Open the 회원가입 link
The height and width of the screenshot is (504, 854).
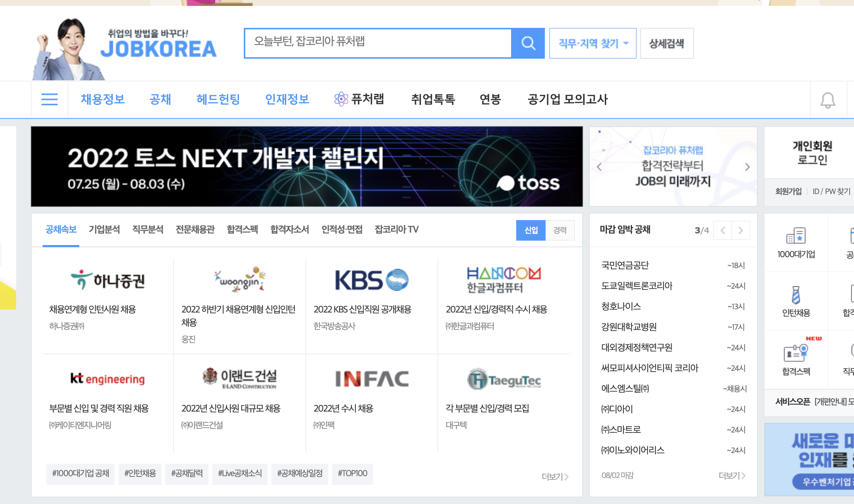788,191
